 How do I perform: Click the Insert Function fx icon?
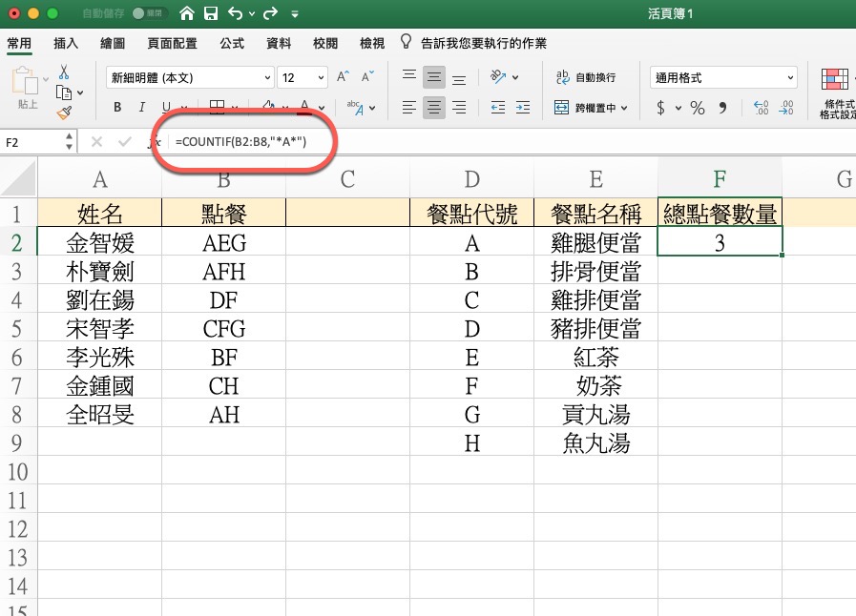point(157,142)
